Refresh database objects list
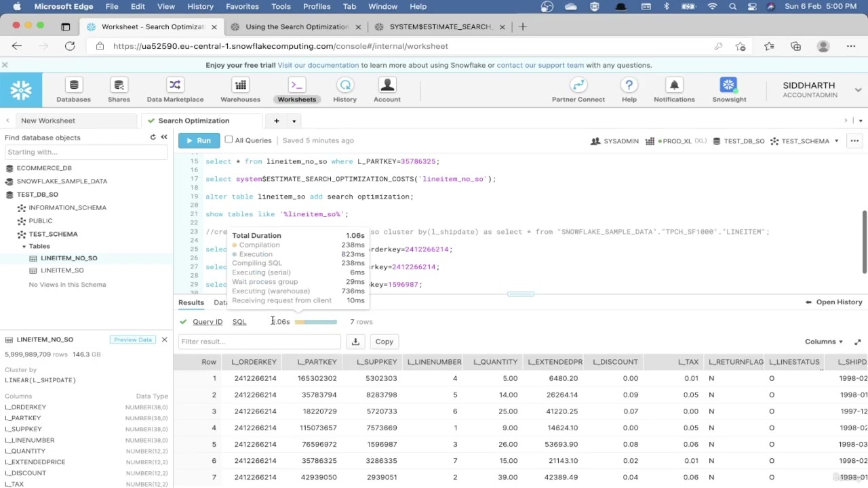The image size is (868, 488). coord(153,138)
